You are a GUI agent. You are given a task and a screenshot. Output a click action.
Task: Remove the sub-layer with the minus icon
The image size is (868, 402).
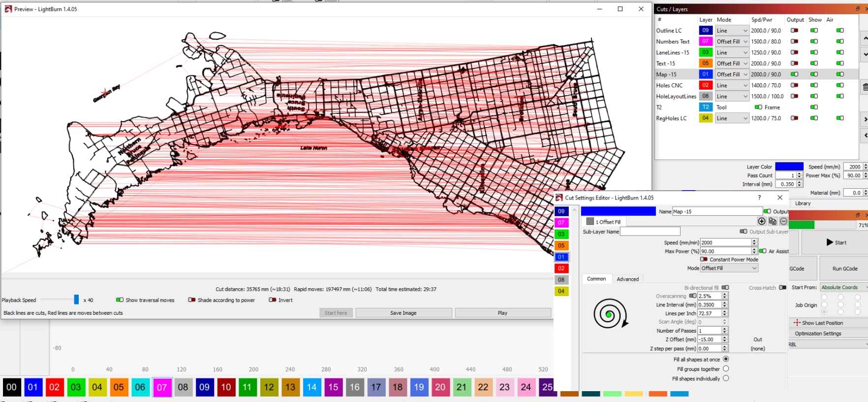(x=783, y=221)
